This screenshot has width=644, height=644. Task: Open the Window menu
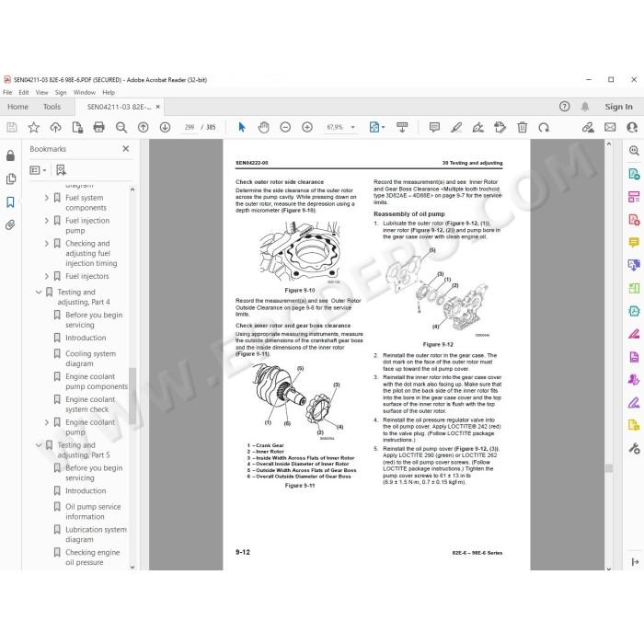click(85, 92)
